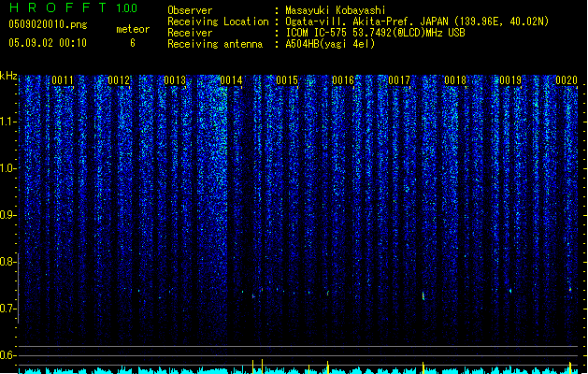Screen dimensions: 588x374
Task: Click the meteor echo just after 0017
Action: click(423, 296)
